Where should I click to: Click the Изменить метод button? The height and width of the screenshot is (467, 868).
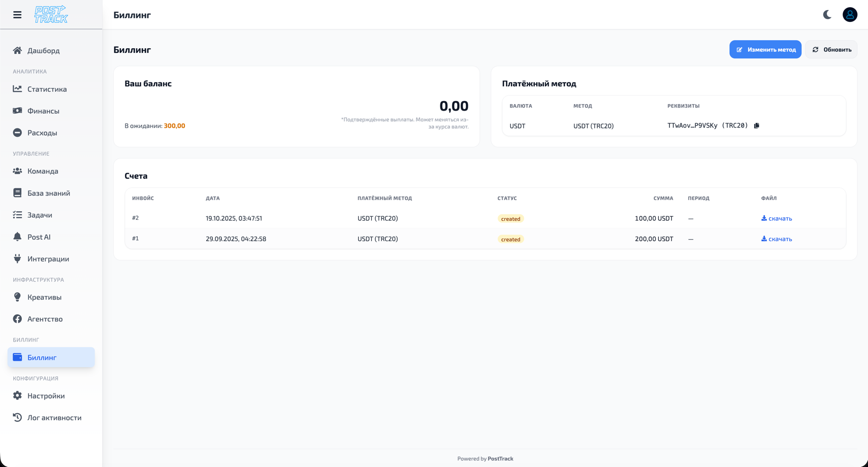pos(765,49)
